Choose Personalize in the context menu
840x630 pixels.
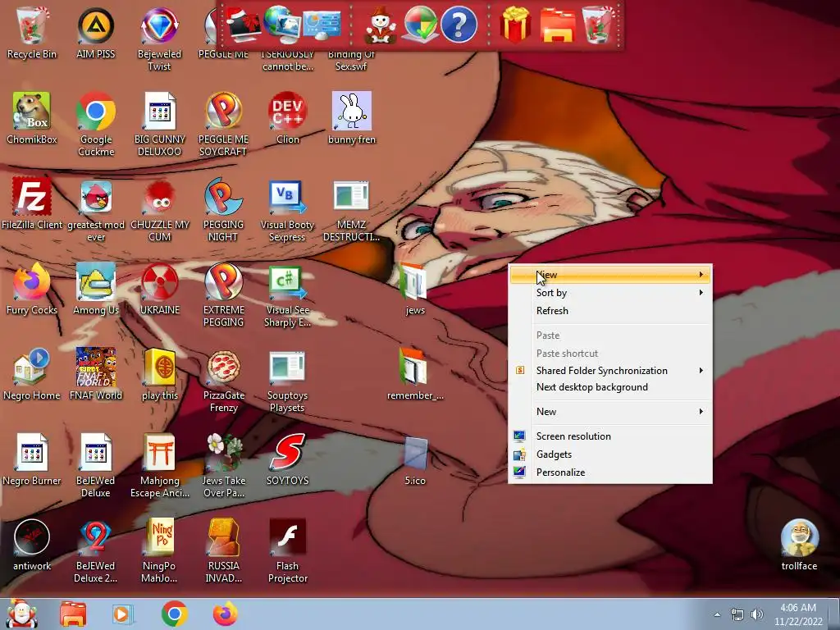point(610,472)
